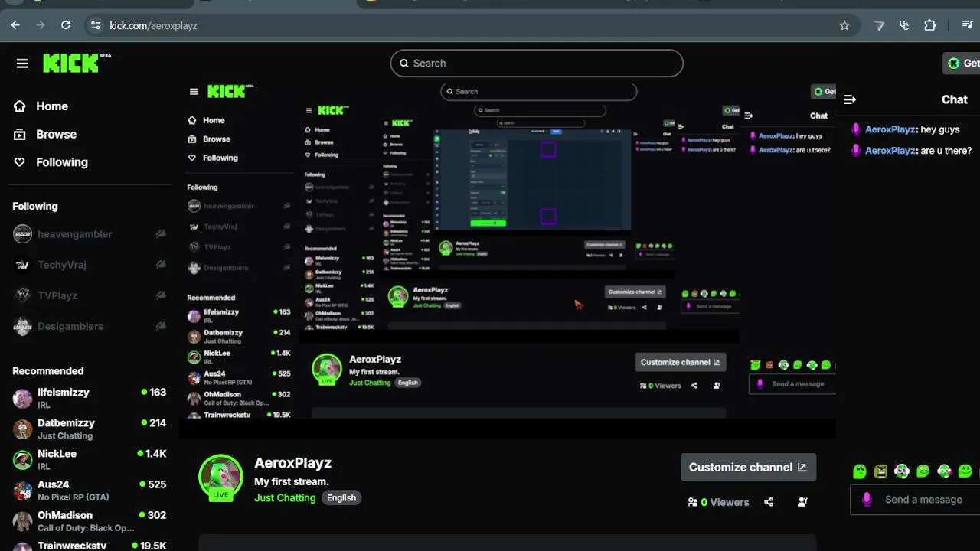980x551 pixels.
Task: Click the large AeroxPlayz channel name
Action: (x=292, y=463)
